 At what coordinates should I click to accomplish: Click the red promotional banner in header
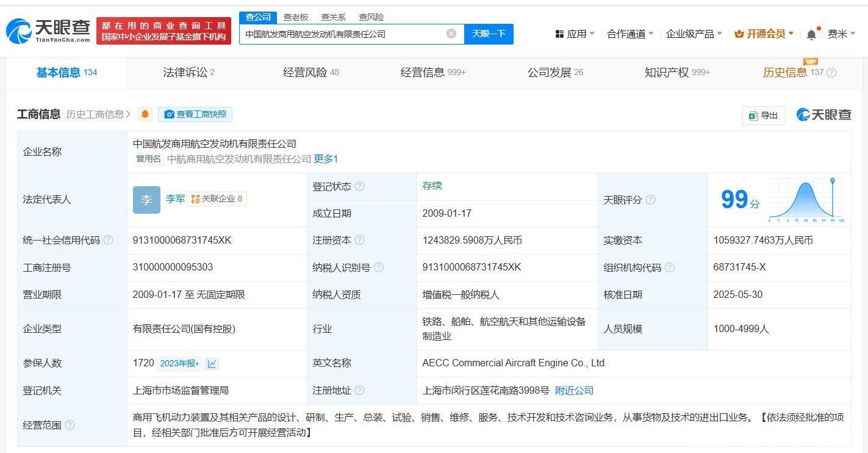(163, 31)
